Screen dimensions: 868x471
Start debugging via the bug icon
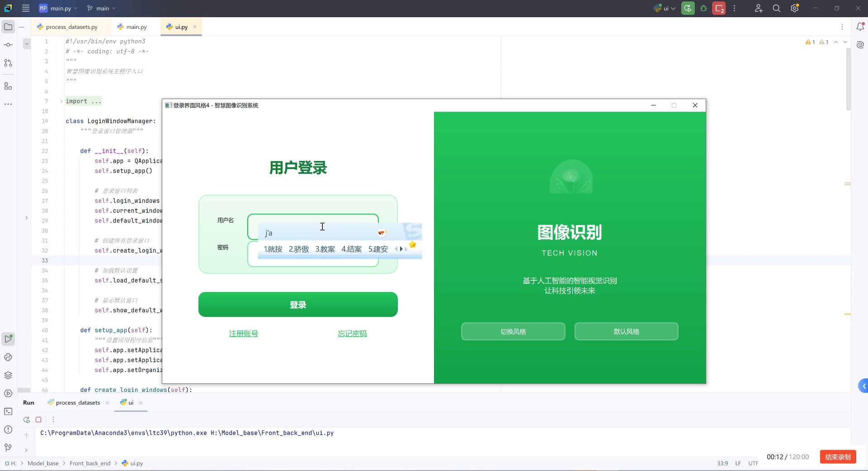tap(703, 8)
